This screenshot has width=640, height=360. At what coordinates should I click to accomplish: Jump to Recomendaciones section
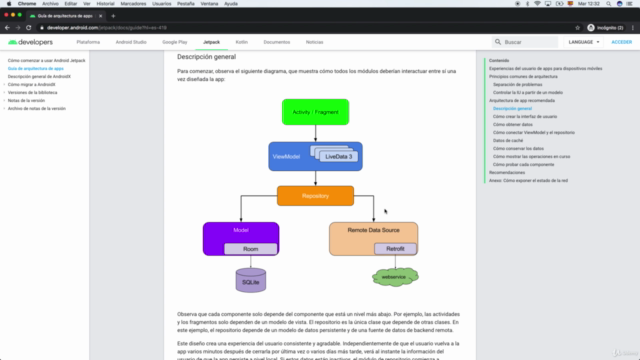point(507,172)
